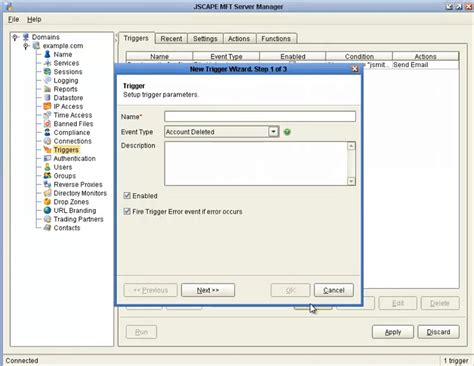Click the Users tree icon
Image resolution: width=474 pixels, height=366 pixels.
coord(47,167)
